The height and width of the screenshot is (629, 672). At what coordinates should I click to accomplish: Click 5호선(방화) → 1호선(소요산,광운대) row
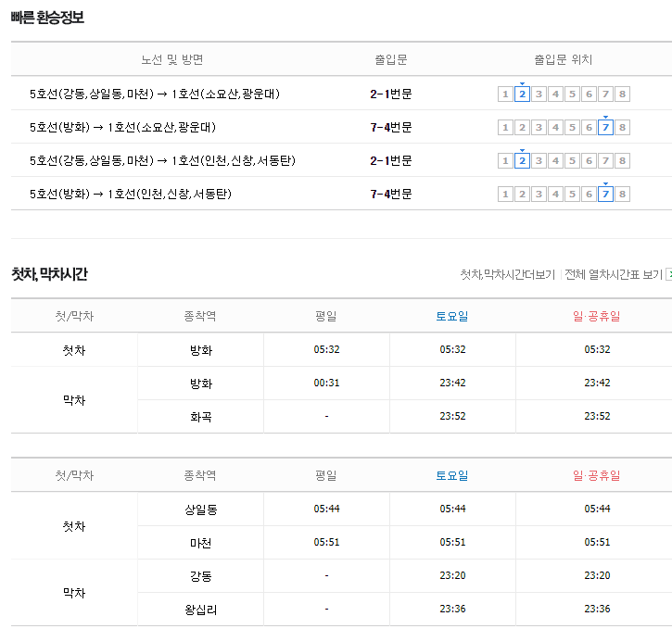(x=342, y=127)
